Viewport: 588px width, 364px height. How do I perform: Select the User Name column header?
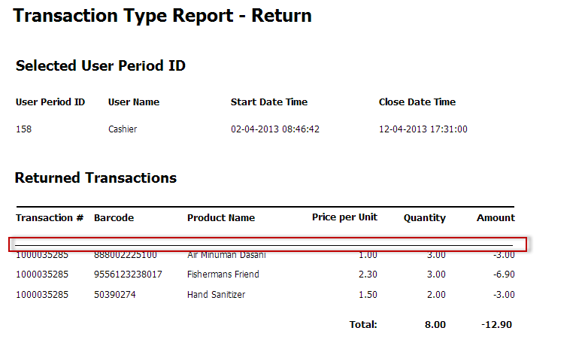pyautogui.click(x=134, y=102)
